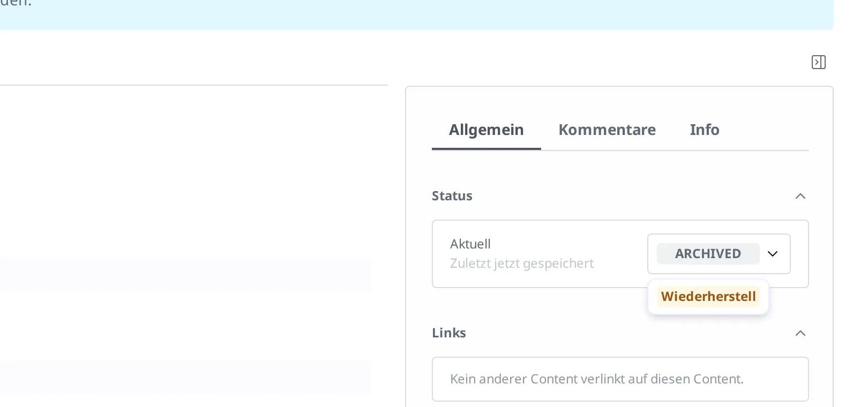Image resolution: width=868 pixels, height=407 pixels.
Task: Click the Status section heading
Action: pyautogui.click(x=452, y=196)
